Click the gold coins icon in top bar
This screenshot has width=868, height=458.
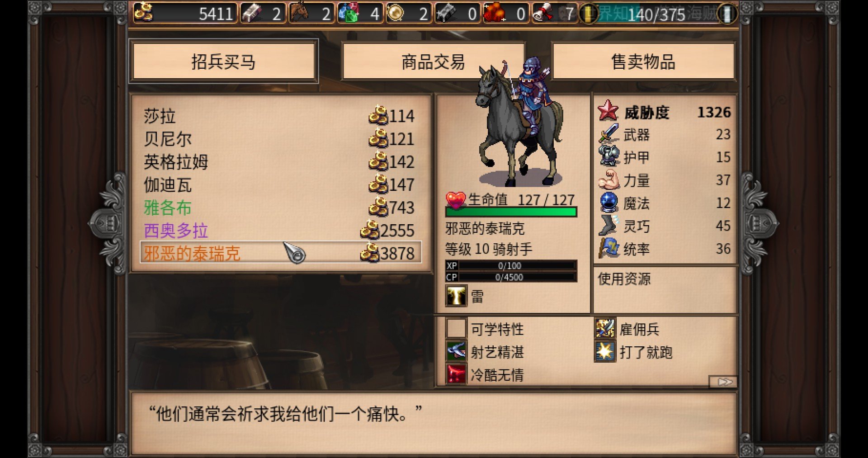(x=143, y=13)
